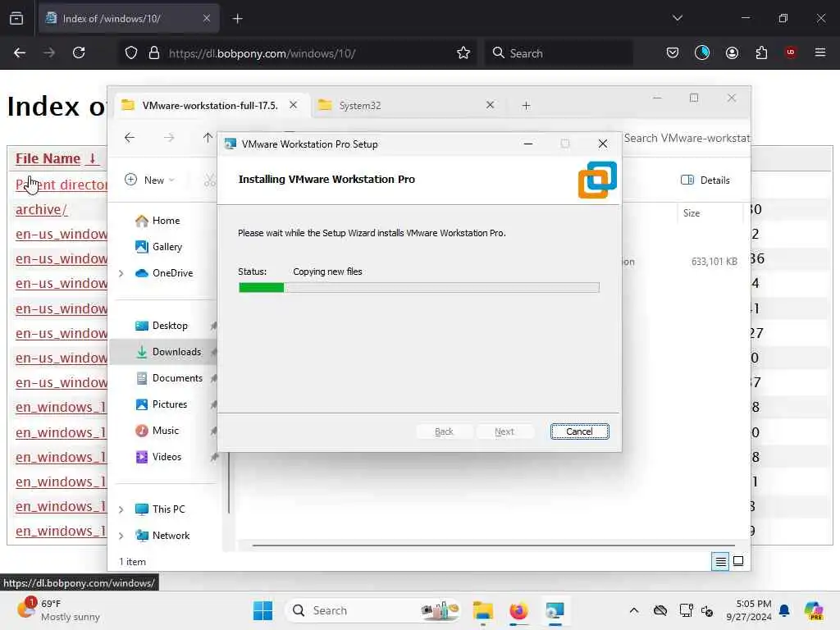Image resolution: width=840 pixels, height=630 pixels.
Task: Open the Windows Start menu
Action: [x=262, y=610]
